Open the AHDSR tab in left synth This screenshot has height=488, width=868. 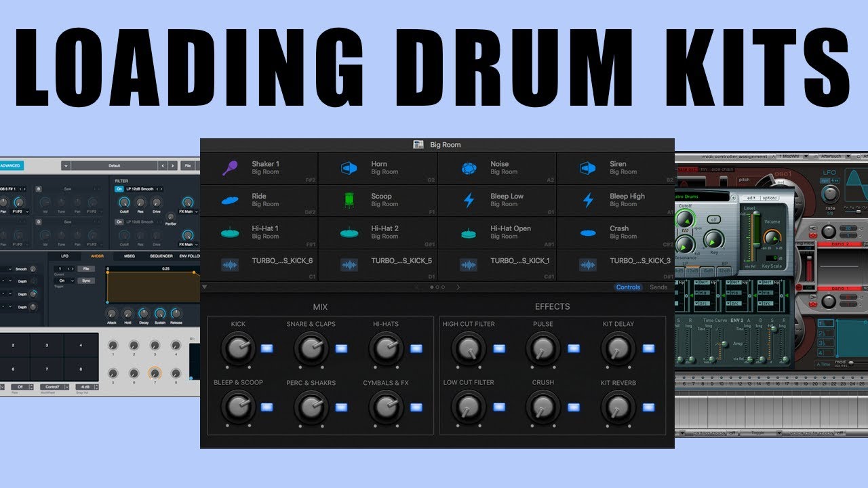coord(96,256)
